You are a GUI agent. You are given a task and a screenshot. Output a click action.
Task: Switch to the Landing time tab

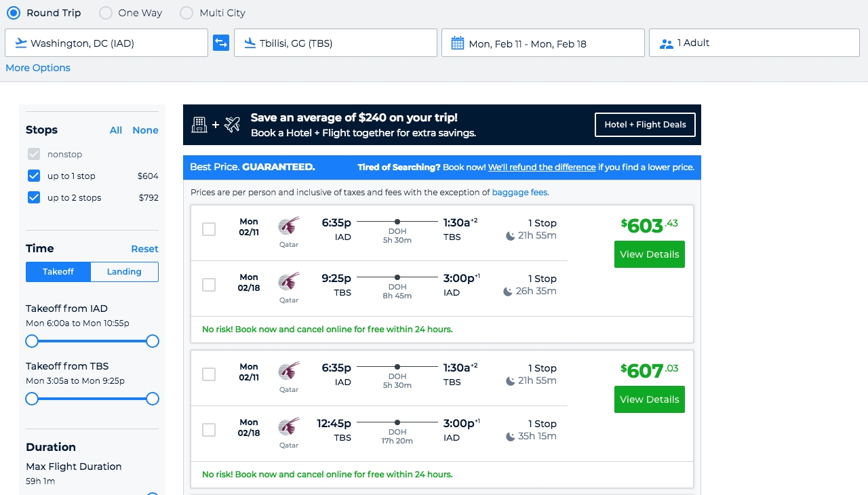coord(124,272)
